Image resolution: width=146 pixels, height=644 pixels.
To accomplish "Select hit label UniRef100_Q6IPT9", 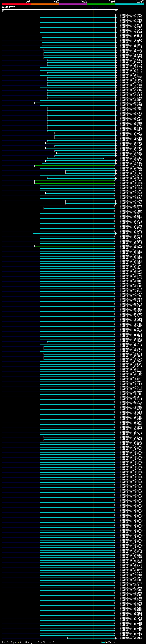I will click(x=131, y=432).
